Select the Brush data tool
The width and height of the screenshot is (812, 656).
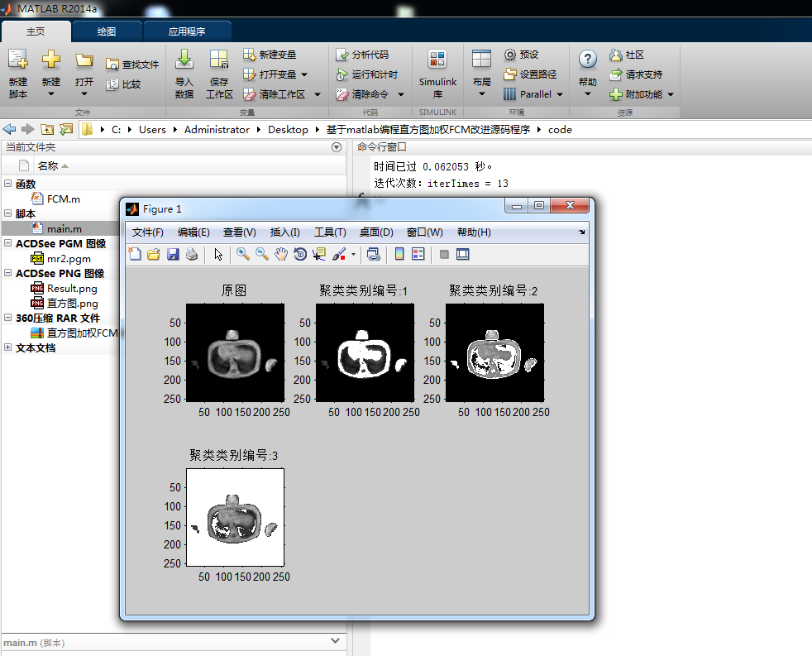click(x=339, y=254)
